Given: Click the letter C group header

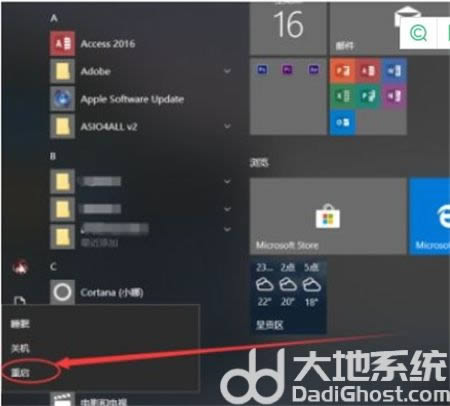Looking at the screenshot, I should tap(53, 267).
